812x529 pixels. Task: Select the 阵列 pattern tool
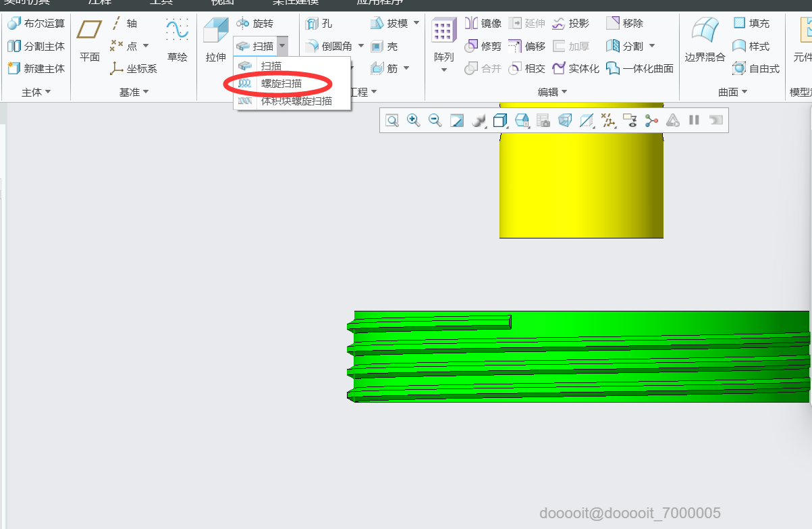pyautogui.click(x=443, y=44)
